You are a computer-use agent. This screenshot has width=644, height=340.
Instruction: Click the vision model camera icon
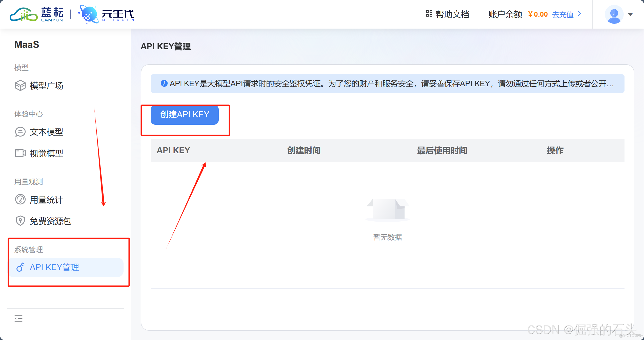pos(20,153)
